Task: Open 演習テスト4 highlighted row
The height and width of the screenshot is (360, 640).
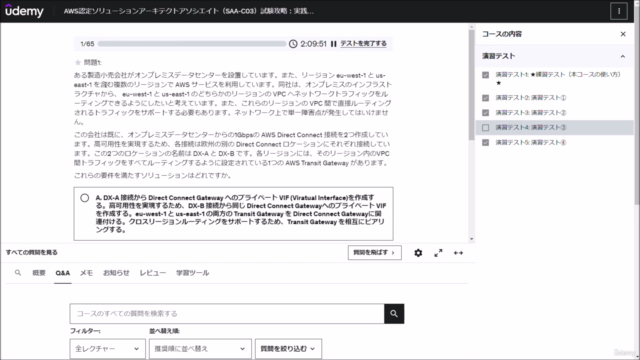Action: (554, 127)
